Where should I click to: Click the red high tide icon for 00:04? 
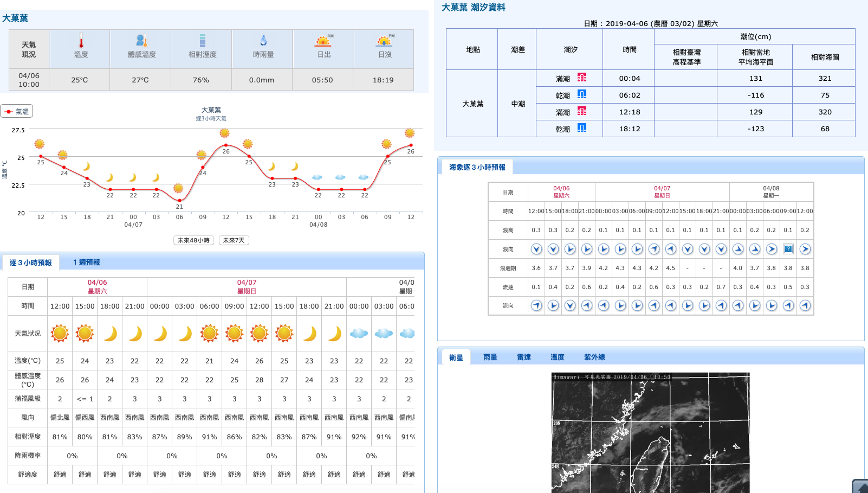tap(582, 78)
